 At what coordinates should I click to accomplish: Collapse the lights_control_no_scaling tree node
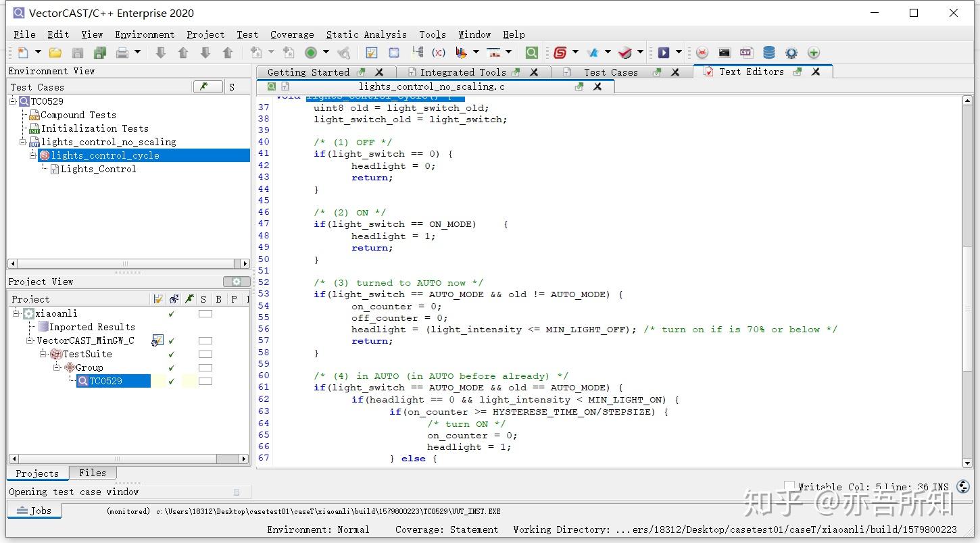point(24,142)
